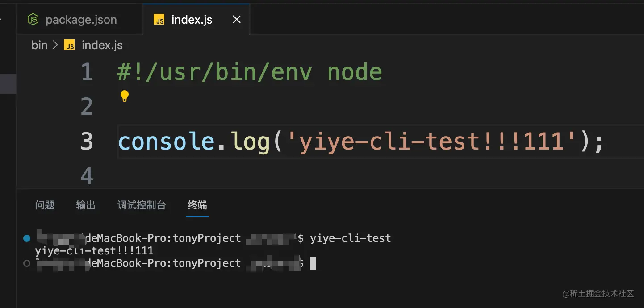644x308 pixels.
Task: Expand the breadcrumb chevron after bin
Action: pyautogui.click(x=55, y=45)
